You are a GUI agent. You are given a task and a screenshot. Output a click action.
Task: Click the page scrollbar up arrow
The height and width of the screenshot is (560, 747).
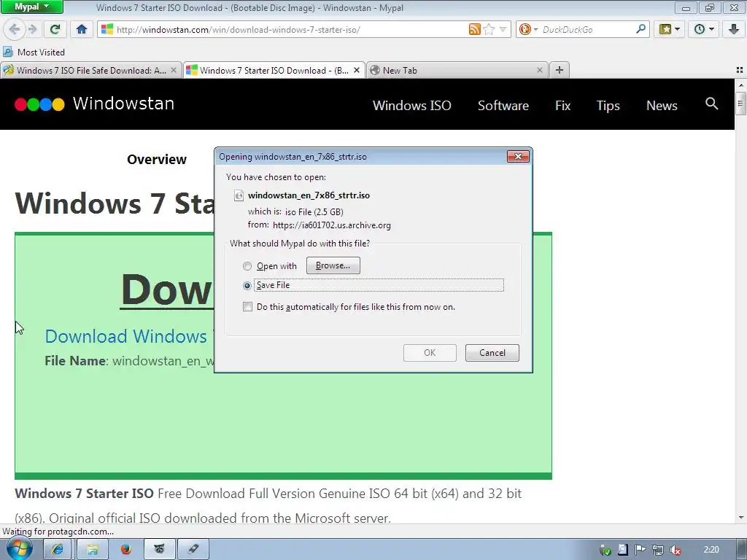pyautogui.click(x=740, y=85)
